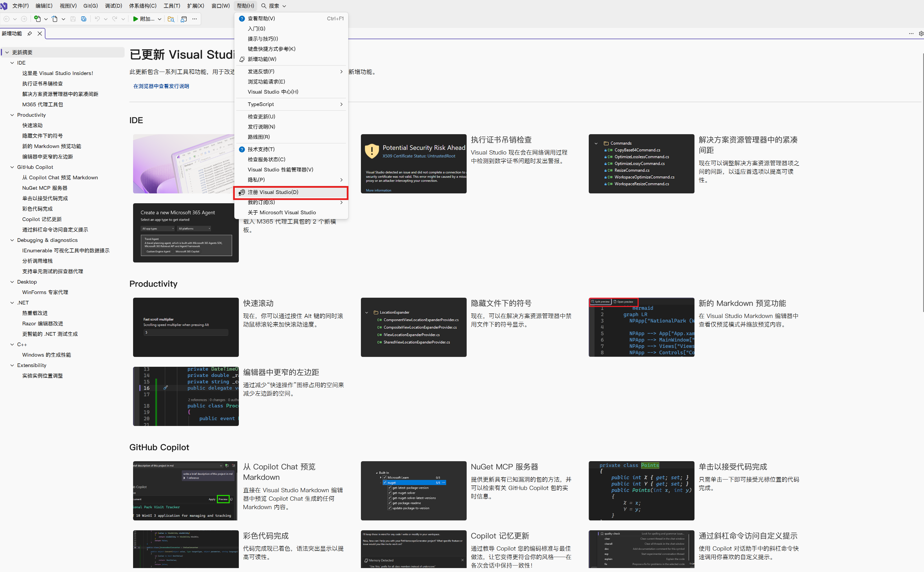924x572 pixels.
Task: Open the Find in Files folder-search icon
Action: 171,19
